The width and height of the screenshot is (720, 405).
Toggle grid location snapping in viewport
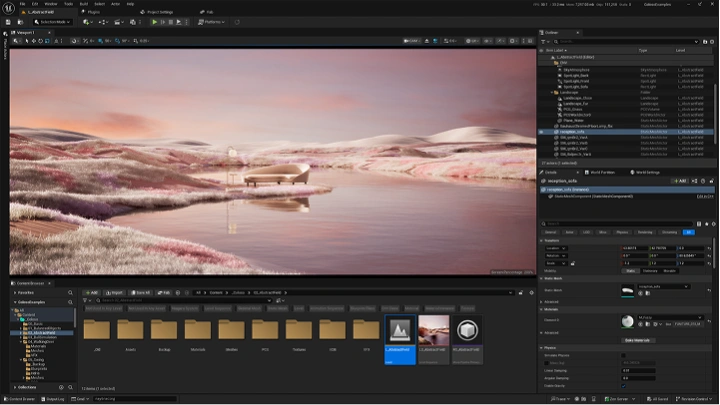[101, 41]
